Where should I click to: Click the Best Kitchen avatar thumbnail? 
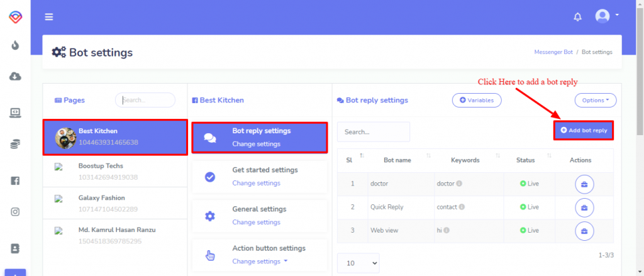point(65,138)
